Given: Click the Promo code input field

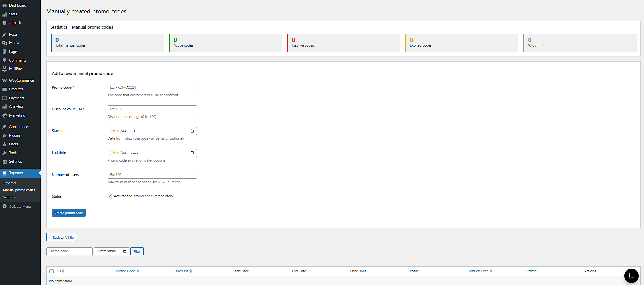Looking at the screenshot, I should pos(152,87).
